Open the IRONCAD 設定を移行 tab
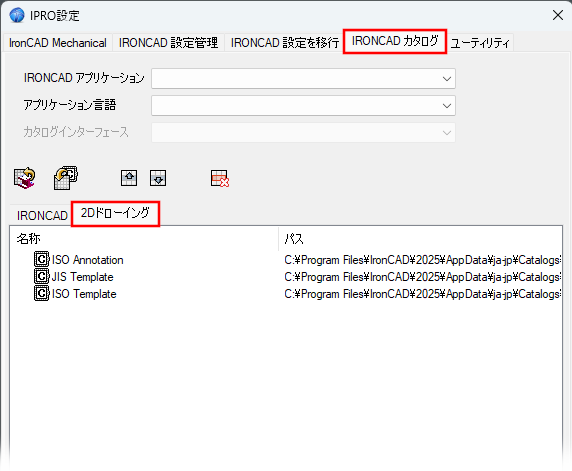This screenshot has width=572, height=471. 285,43
